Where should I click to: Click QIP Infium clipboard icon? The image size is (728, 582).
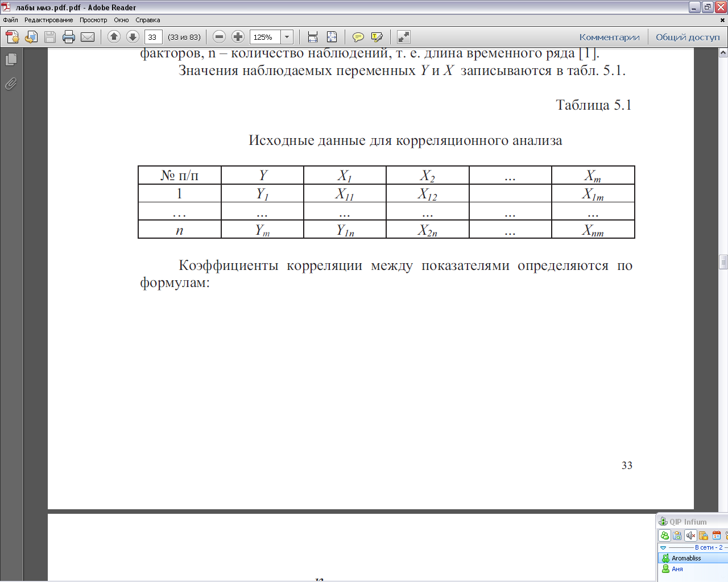click(x=677, y=535)
